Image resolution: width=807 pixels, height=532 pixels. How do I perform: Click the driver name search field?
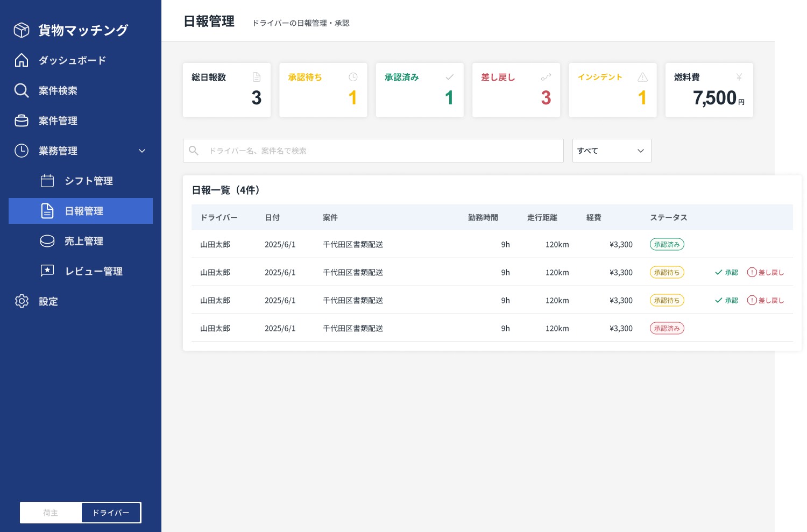point(377,151)
